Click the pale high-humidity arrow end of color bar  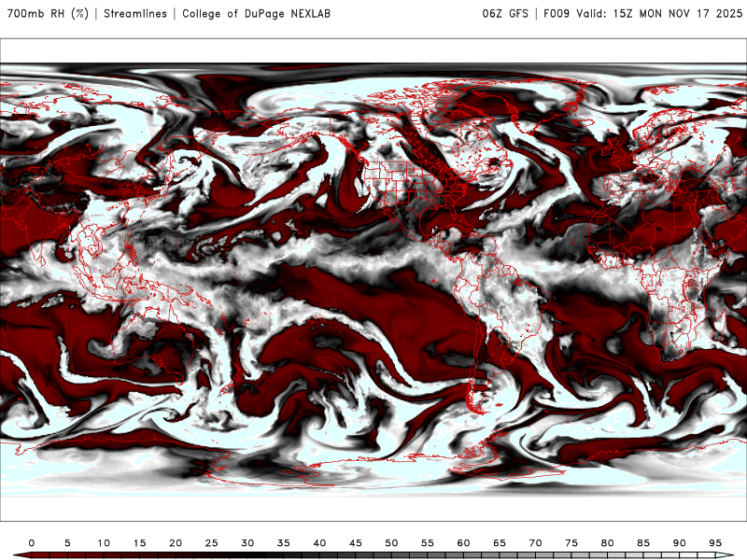point(726,556)
